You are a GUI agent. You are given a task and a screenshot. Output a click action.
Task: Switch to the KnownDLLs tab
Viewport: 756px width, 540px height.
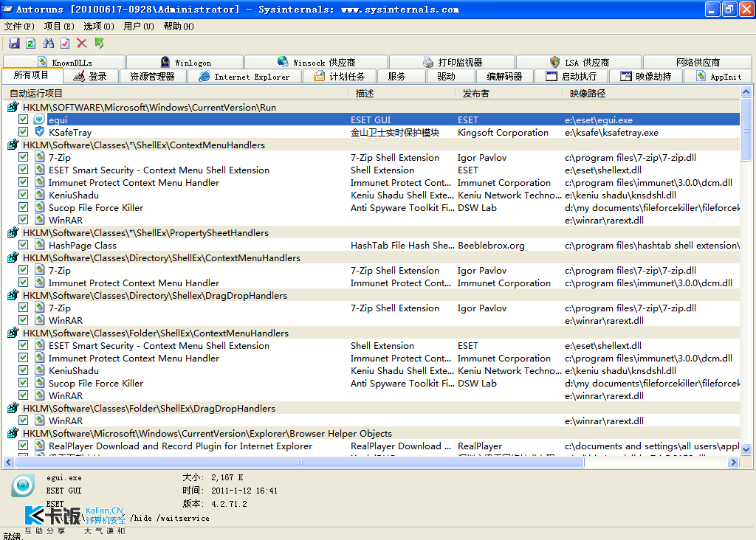coord(64,62)
